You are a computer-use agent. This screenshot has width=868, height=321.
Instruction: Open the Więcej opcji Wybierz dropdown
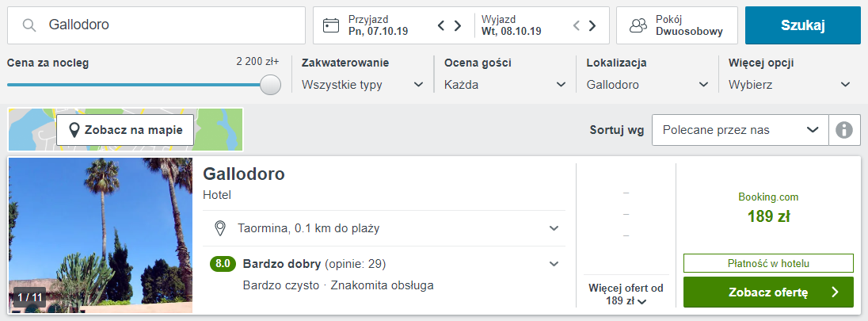pos(790,85)
